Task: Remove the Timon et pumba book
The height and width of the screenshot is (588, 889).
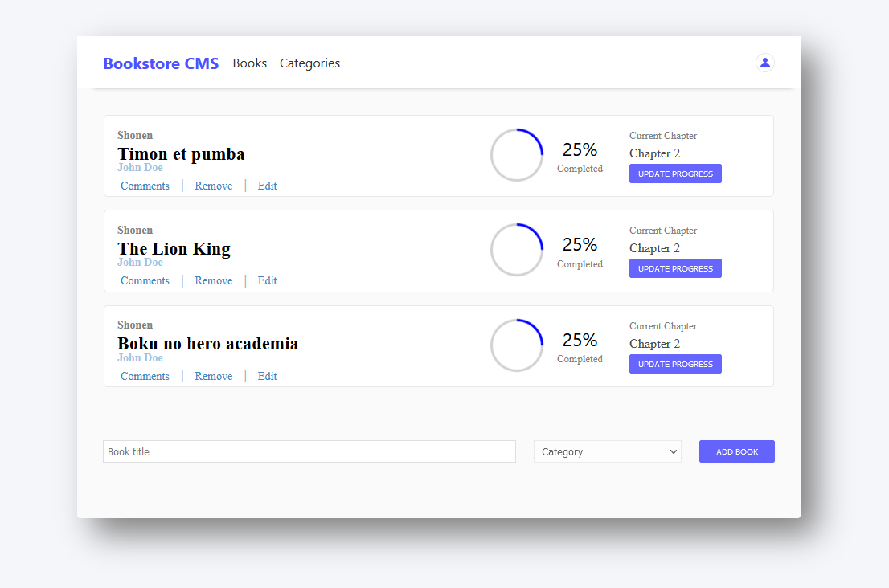Action: click(x=213, y=186)
